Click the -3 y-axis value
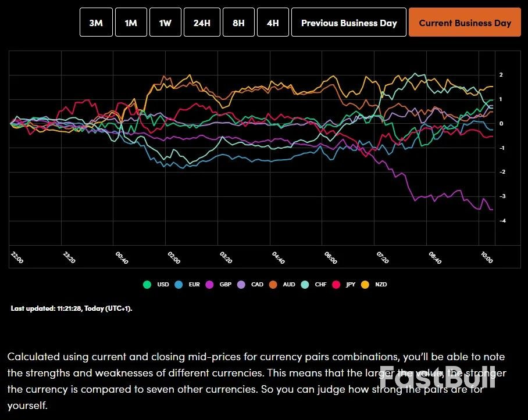The image size is (528, 420). pos(502,196)
